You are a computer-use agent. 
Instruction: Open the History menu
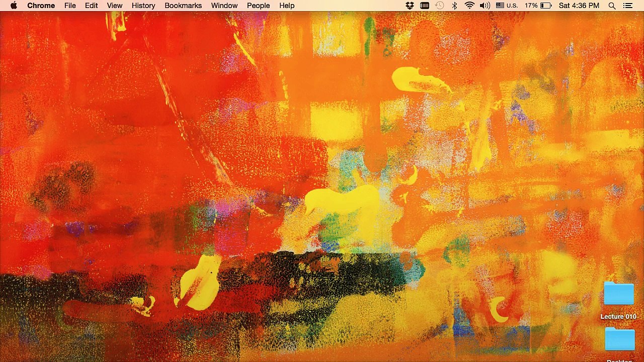click(x=143, y=6)
